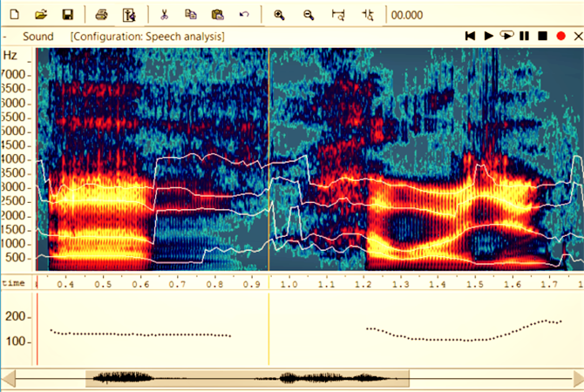Copy the selection with the copy icon
This screenshot has height=392, width=584.
191,15
